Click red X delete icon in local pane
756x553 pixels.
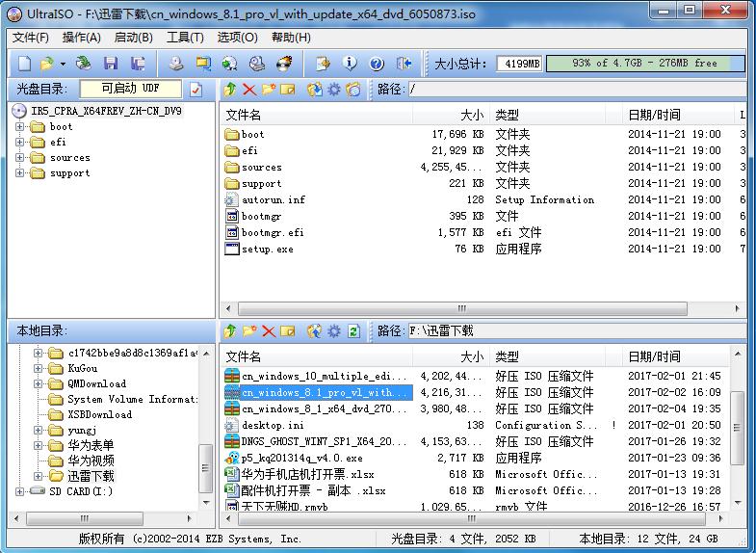point(269,330)
